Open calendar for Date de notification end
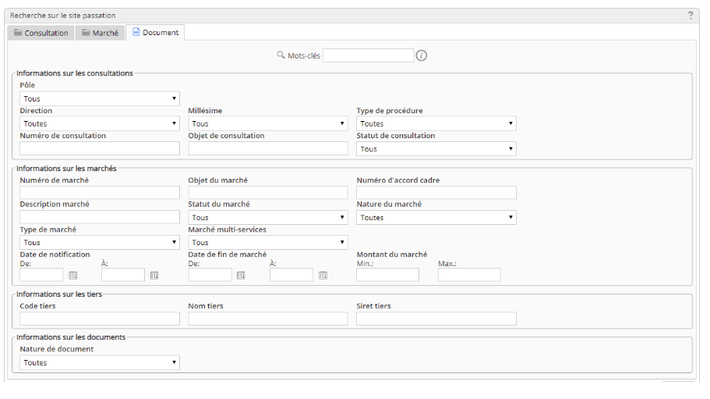The width and height of the screenshot is (710, 399). 154,275
